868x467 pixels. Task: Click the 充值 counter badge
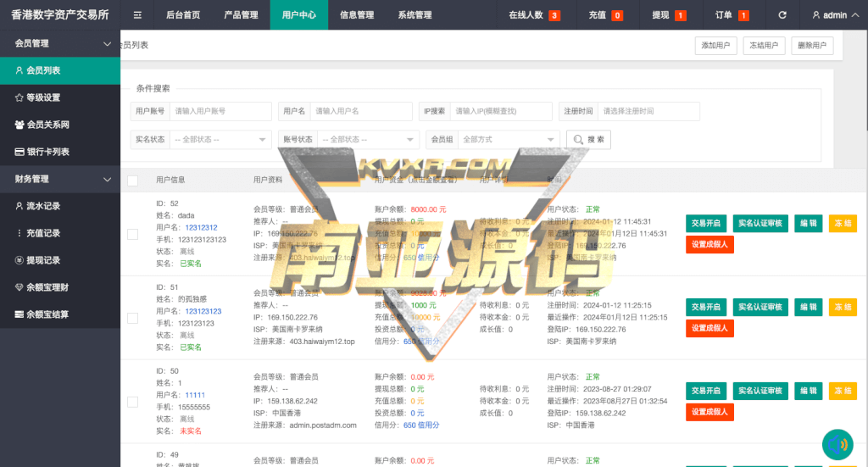pyautogui.click(x=617, y=15)
